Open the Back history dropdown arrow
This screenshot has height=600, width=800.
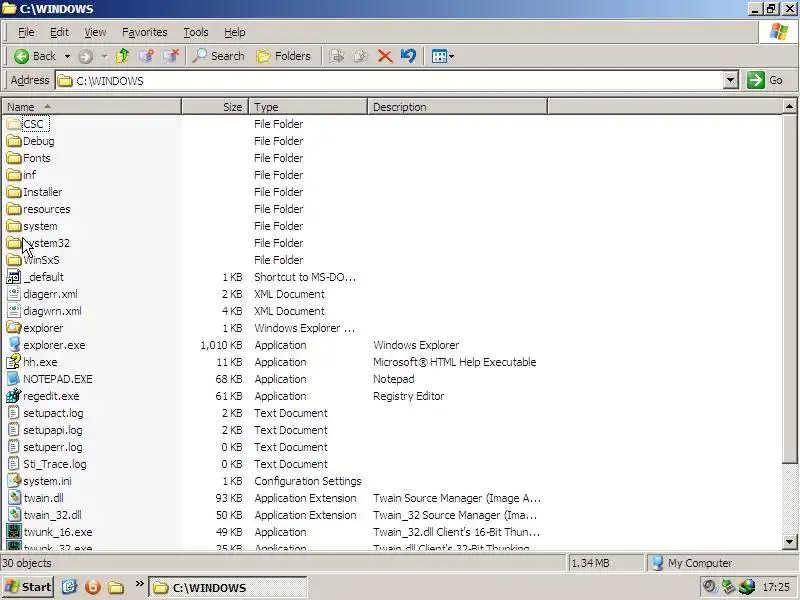(x=67, y=56)
